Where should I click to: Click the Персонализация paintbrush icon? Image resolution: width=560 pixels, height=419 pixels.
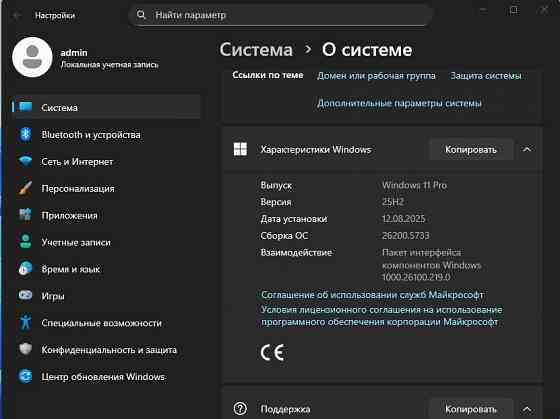[25, 188]
